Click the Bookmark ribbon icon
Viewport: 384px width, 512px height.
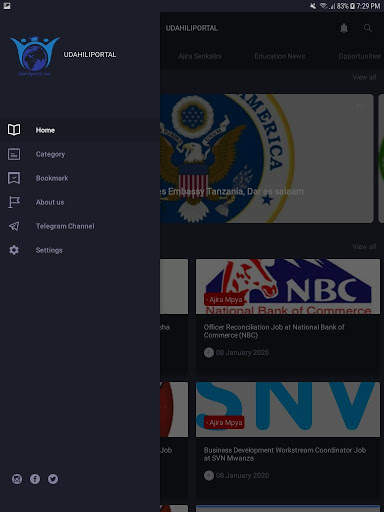pyautogui.click(x=14, y=178)
